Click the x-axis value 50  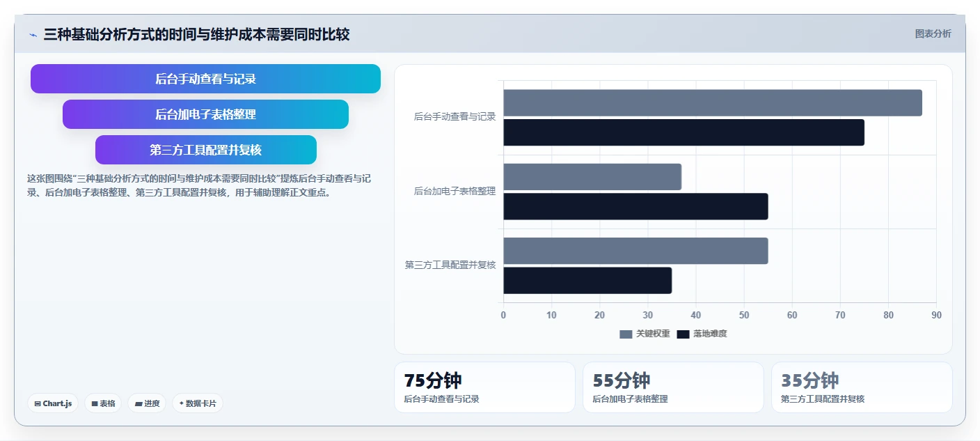(744, 315)
